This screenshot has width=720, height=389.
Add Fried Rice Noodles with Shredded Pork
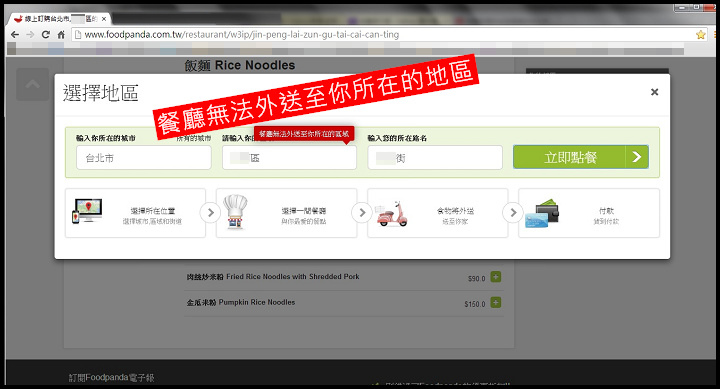[x=495, y=277]
